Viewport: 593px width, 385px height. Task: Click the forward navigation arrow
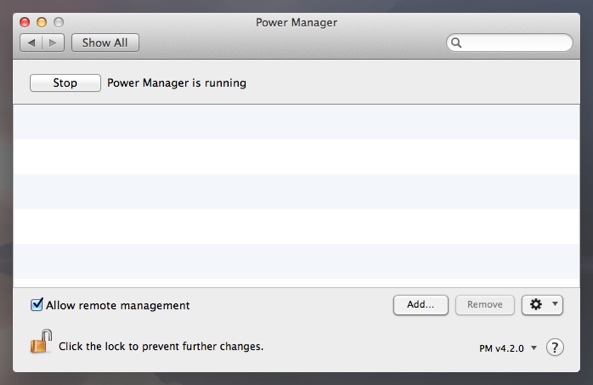coord(53,43)
